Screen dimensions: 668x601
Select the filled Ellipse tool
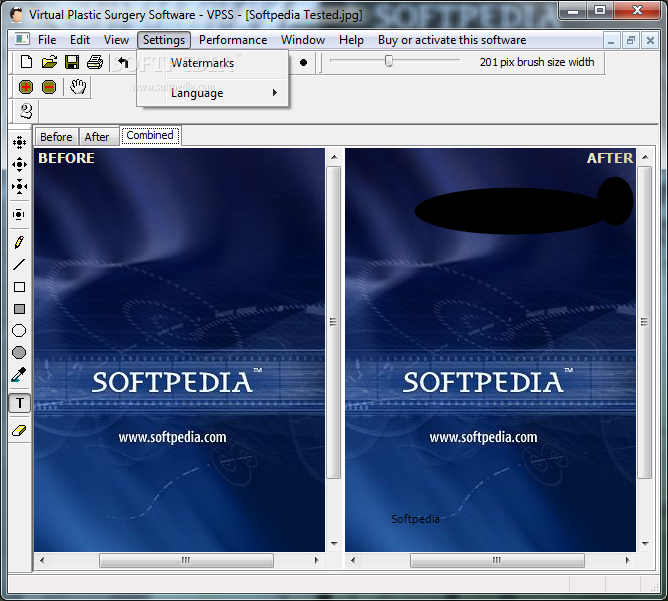(19, 353)
